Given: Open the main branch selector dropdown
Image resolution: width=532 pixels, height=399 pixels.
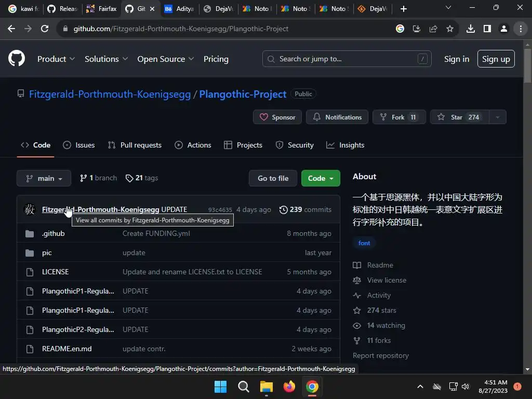Looking at the screenshot, I should click(44, 178).
